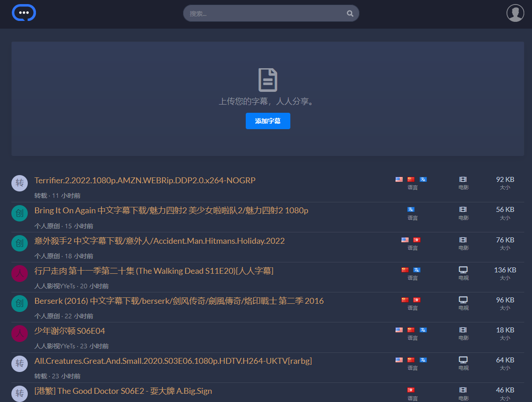Click the 人 badge beside 少年谢尔顿 S06E04

(x=20, y=333)
